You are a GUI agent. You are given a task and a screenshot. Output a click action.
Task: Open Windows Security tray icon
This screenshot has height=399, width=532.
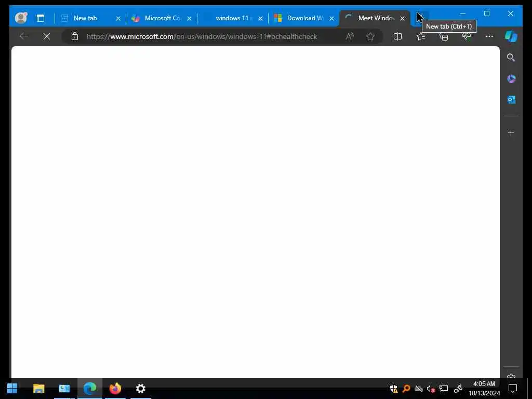[394, 389]
